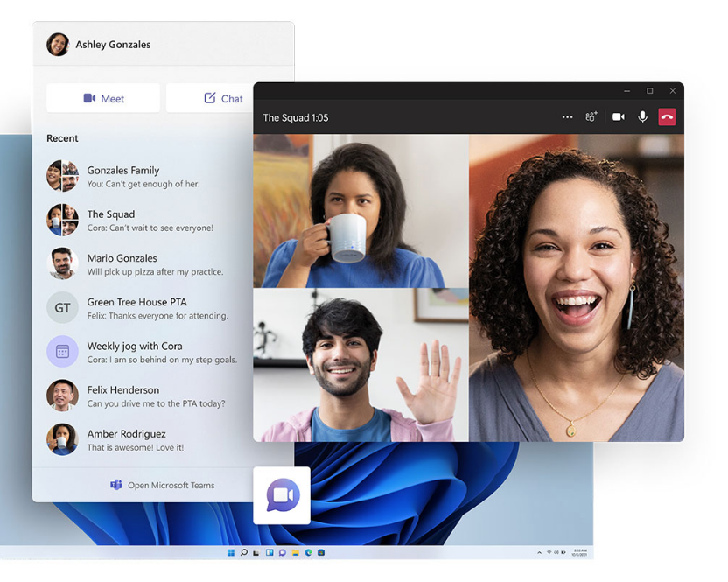
Task: Select the waving man video tile
Action: point(360,365)
